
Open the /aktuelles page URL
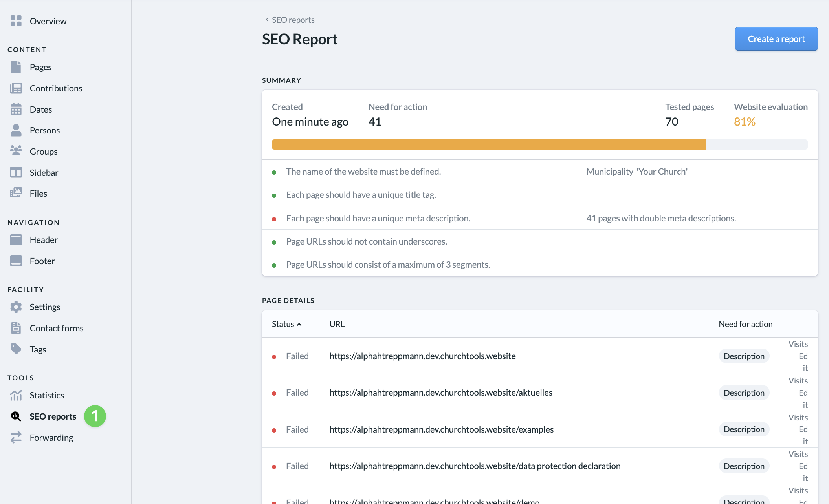(441, 393)
